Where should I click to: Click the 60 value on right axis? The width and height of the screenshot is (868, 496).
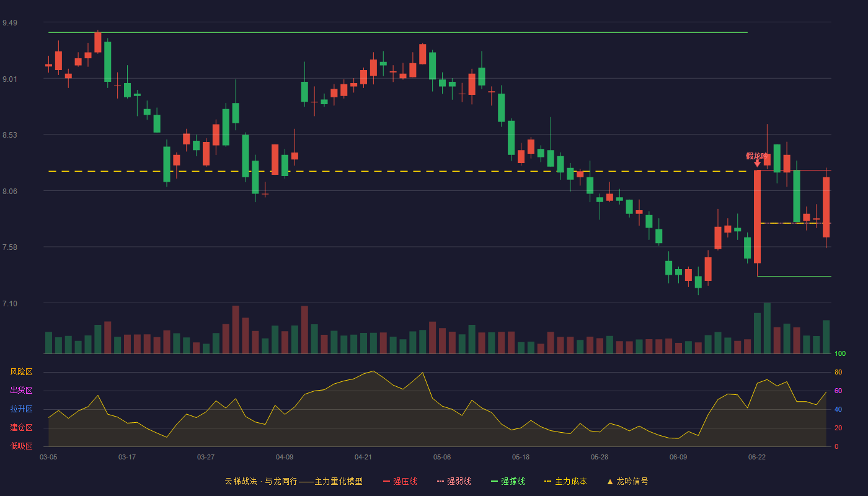(838, 391)
